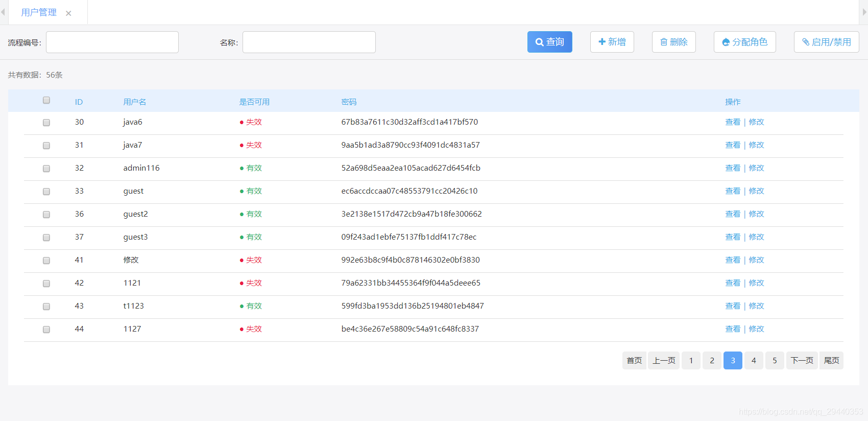Click 修改 for guest2

coord(756,214)
